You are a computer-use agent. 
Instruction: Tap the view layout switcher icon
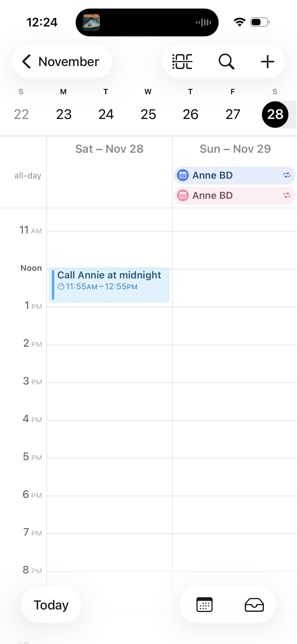point(183,62)
